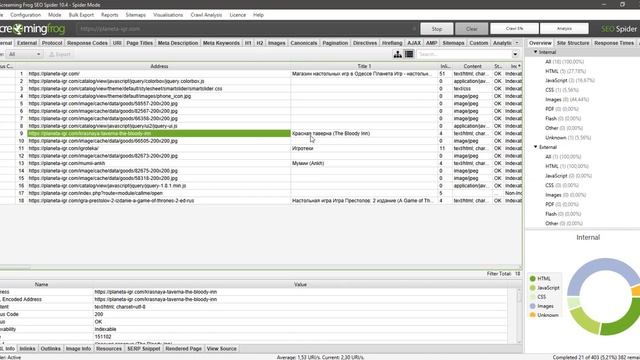640x360 pixels.
Task: Open the search options dropdown arrow
Action: tap(516, 54)
